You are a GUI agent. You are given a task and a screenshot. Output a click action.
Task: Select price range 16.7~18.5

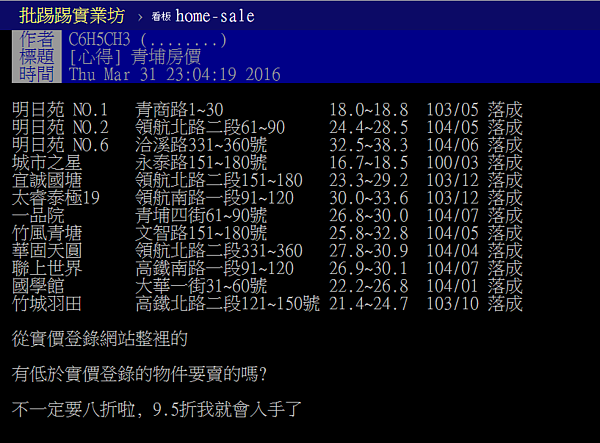[369, 163]
